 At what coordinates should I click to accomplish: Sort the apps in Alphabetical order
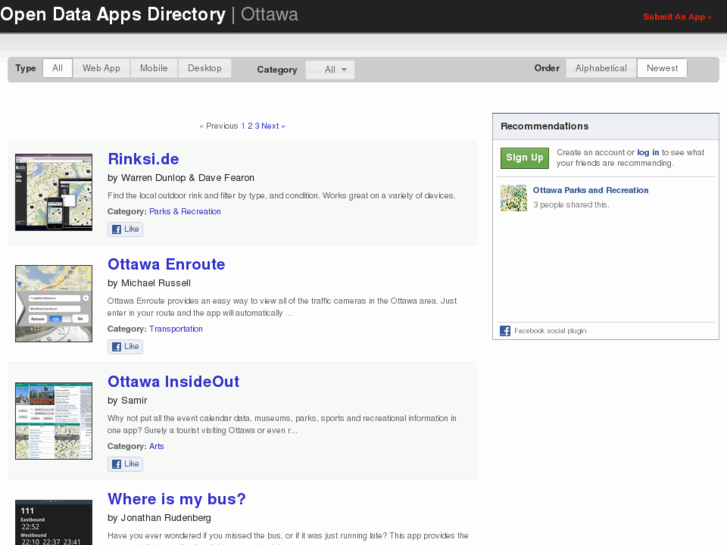601,68
